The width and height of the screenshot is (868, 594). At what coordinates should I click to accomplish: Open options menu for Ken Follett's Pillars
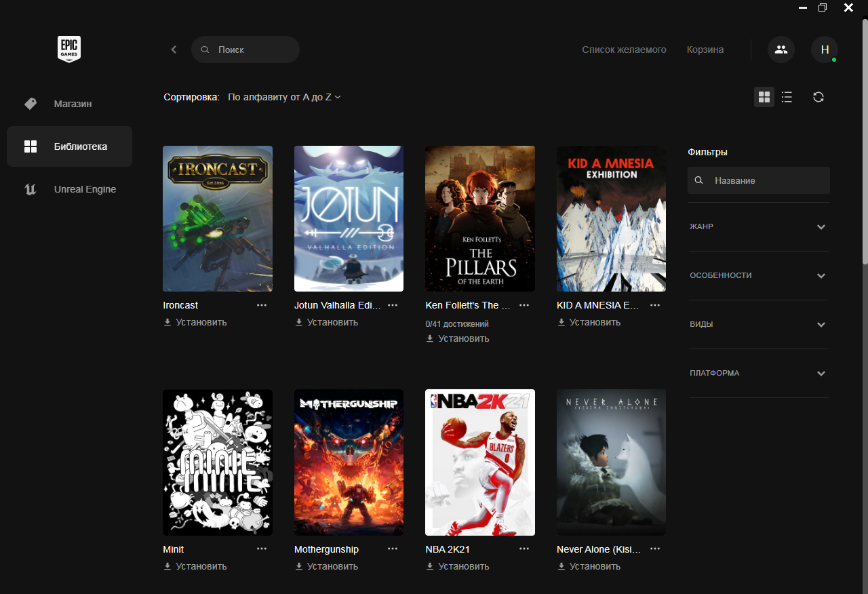pyautogui.click(x=524, y=305)
